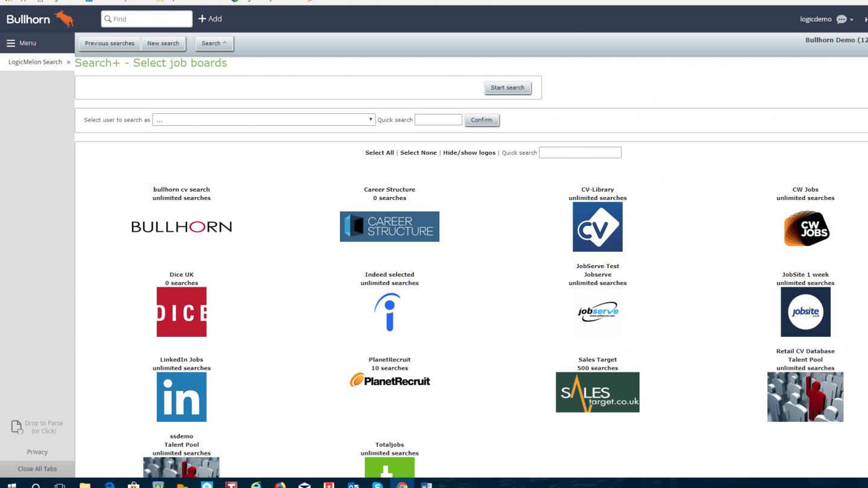Click the 'CV-Library' label
868x488 pixels.
coord(597,190)
